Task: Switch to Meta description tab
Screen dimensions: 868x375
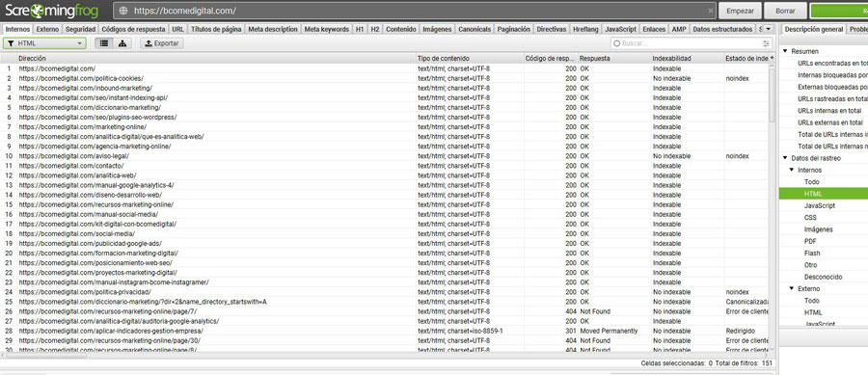Action: click(x=273, y=29)
